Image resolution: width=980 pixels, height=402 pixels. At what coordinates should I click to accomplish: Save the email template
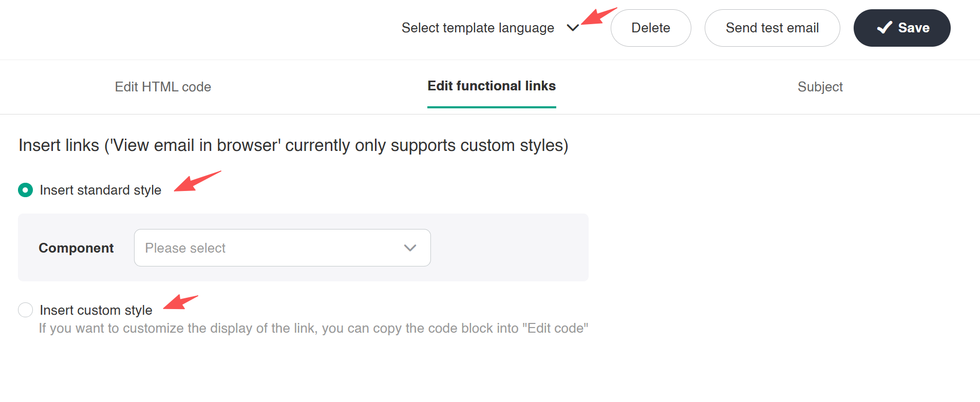click(902, 28)
